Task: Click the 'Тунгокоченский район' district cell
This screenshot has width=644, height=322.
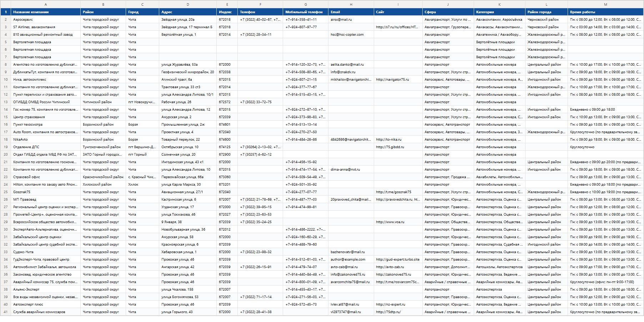Action: click(103, 147)
